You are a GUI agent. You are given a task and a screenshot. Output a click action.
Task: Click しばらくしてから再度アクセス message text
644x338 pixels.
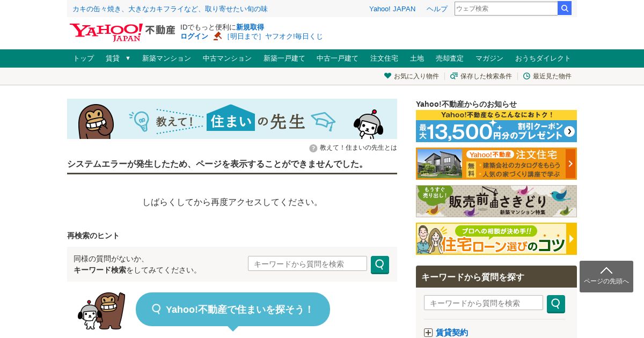(x=232, y=202)
